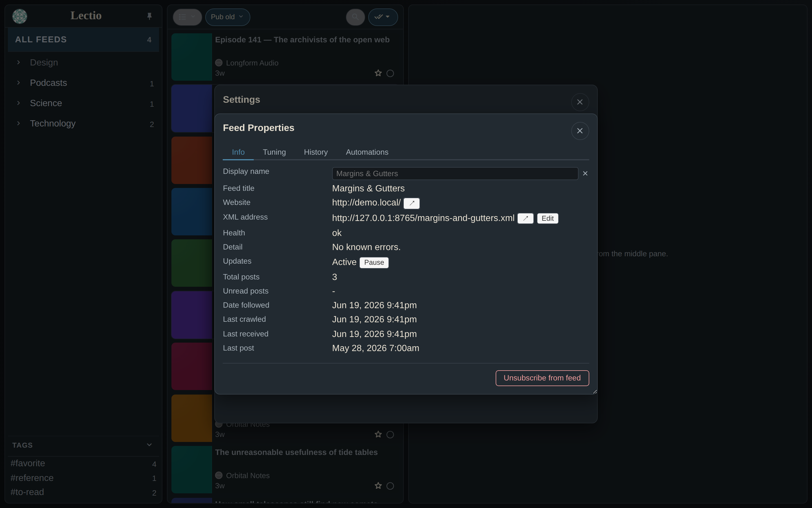
Task: Open the mark-all-read checkmark dropdown
Action: [x=383, y=17]
